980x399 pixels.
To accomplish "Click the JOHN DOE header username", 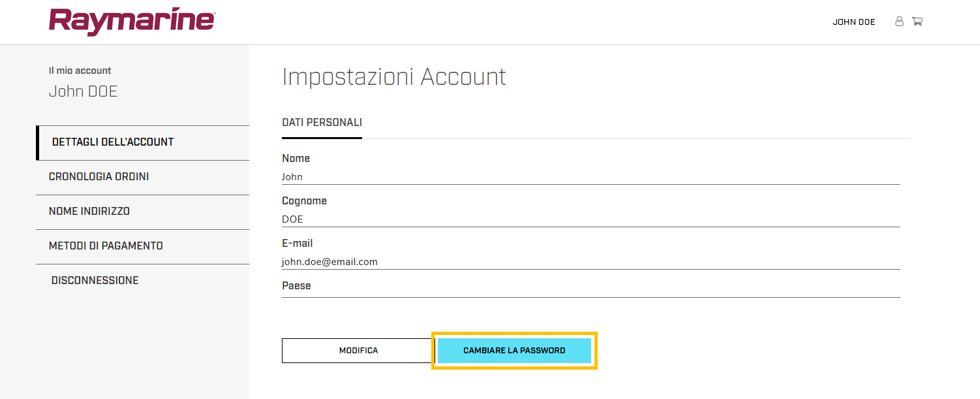I will [853, 22].
